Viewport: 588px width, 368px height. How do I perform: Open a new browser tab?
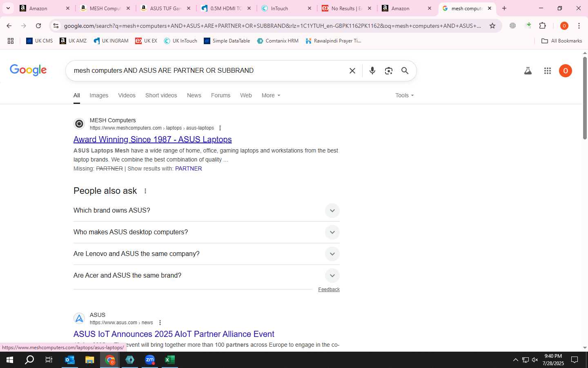[504, 8]
